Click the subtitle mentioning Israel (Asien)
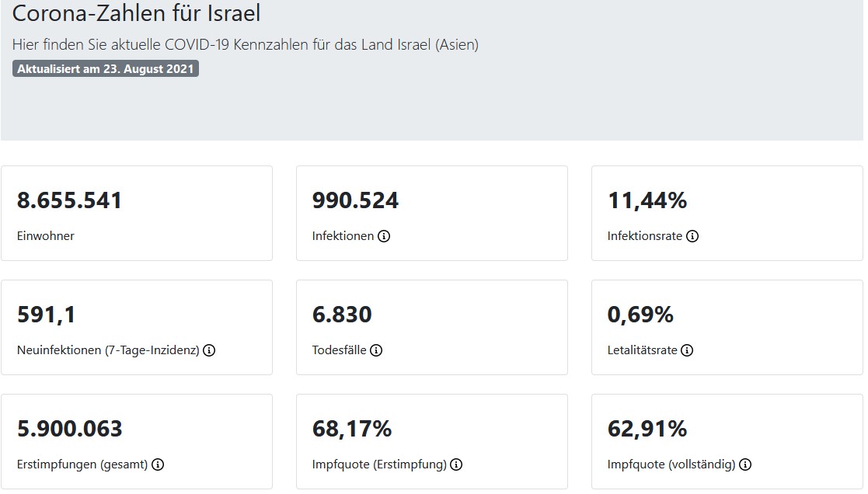 click(246, 45)
